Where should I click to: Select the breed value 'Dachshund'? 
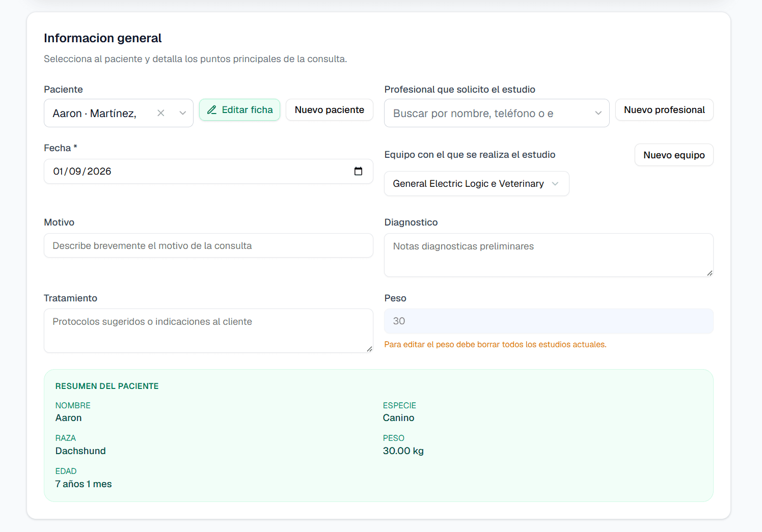click(x=80, y=451)
